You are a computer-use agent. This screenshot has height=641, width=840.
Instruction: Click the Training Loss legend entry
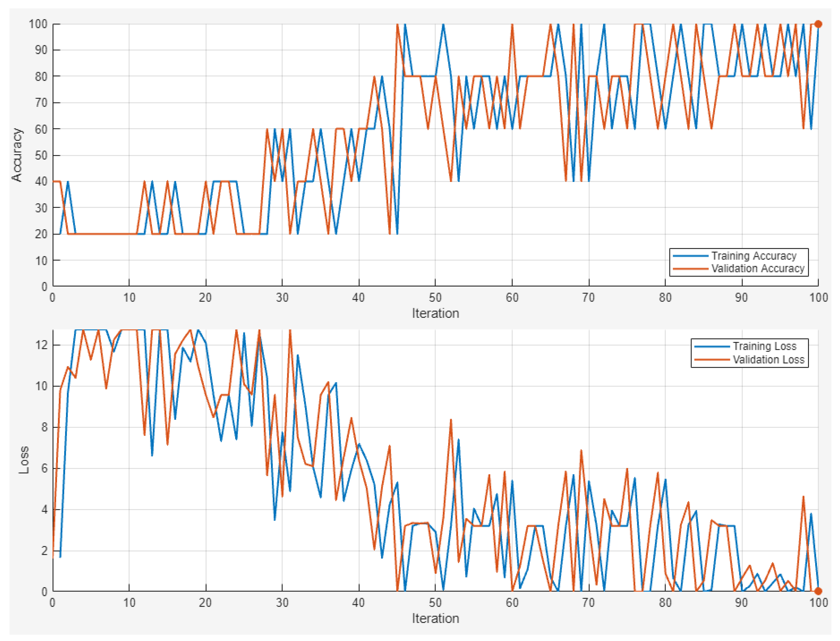click(764, 346)
